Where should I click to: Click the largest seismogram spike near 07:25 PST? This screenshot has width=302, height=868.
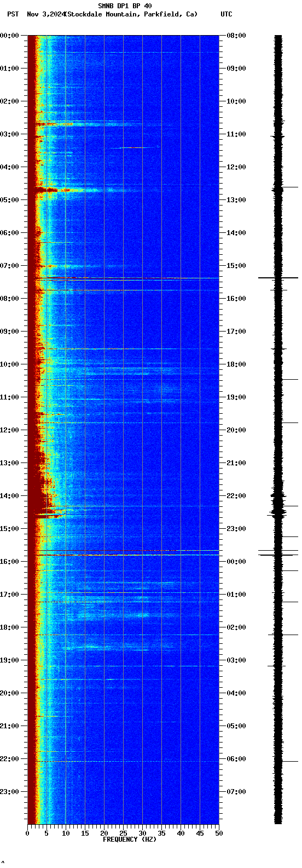(x=278, y=278)
